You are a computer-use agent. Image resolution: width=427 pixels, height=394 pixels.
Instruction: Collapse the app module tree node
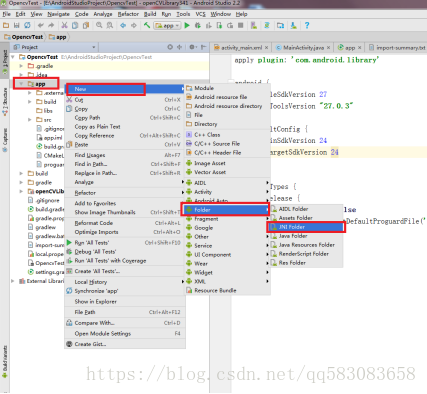click(21, 84)
